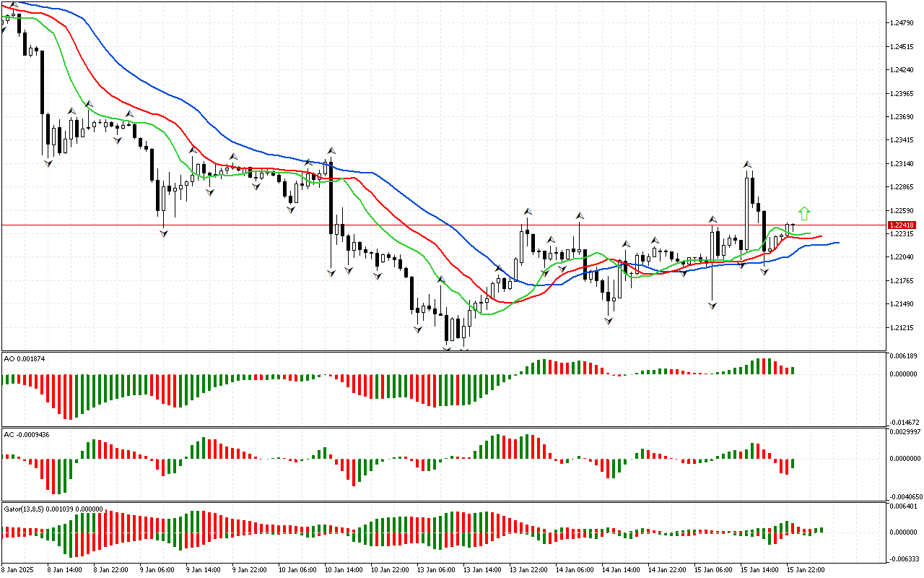Click the 13 Jan 22:00 time label

(x=528, y=570)
